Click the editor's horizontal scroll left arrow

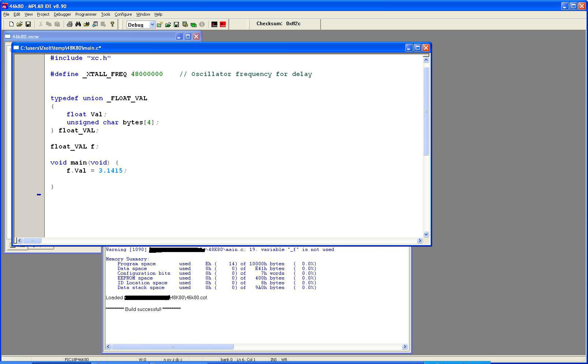[x=20, y=240]
